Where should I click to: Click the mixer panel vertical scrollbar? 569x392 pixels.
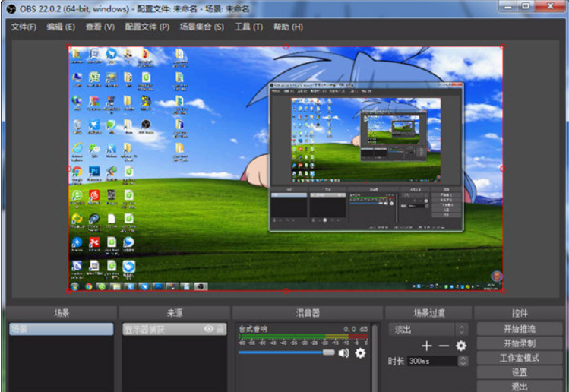tap(375, 358)
